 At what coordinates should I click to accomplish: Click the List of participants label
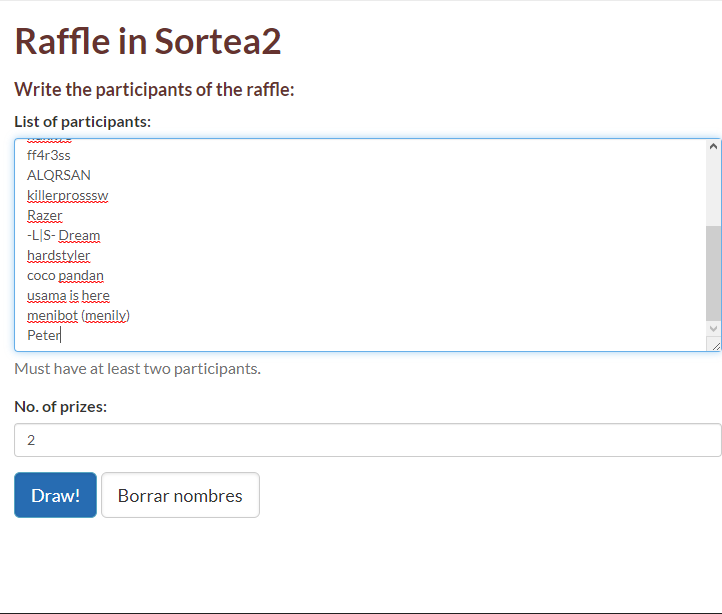point(83,122)
